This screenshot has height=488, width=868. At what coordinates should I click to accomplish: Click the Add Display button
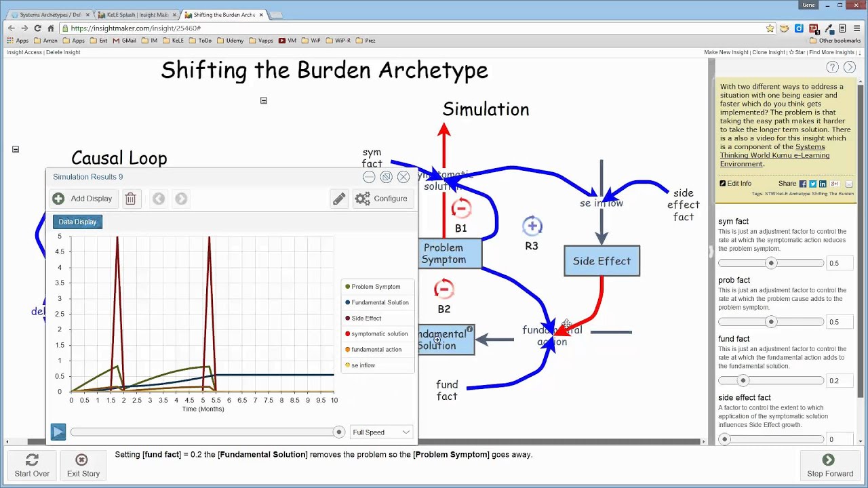click(83, 199)
